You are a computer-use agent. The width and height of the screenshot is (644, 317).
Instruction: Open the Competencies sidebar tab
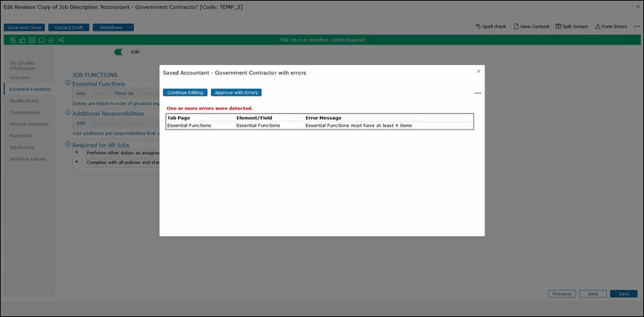[x=24, y=112]
